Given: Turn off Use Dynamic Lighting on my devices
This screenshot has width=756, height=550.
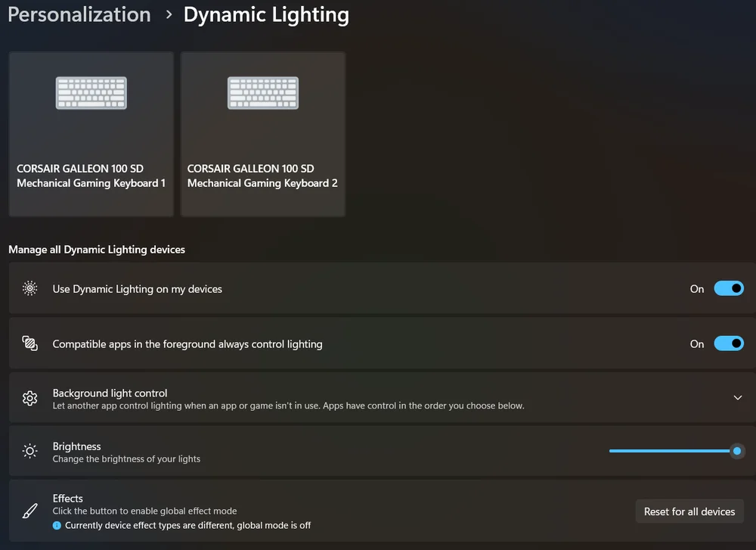Looking at the screenshot, I should coord(729,288).
